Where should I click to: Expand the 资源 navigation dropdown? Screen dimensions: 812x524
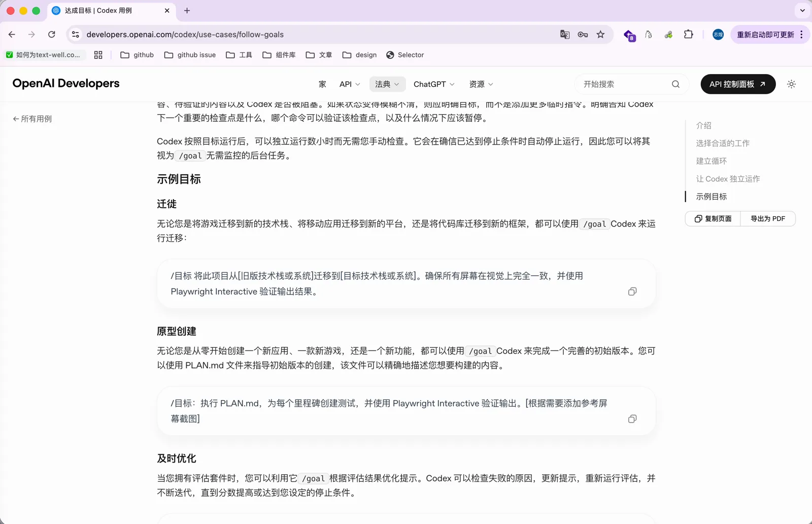481,84
